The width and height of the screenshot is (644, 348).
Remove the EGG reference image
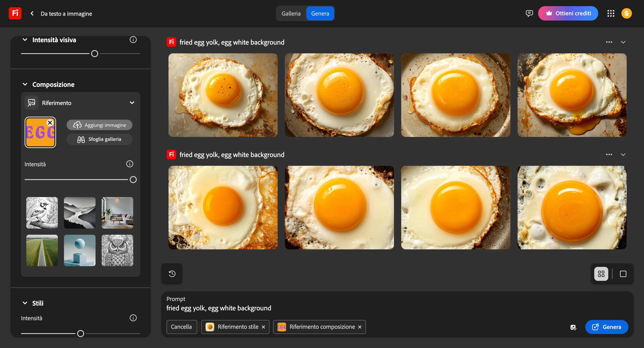pos(50,122)
